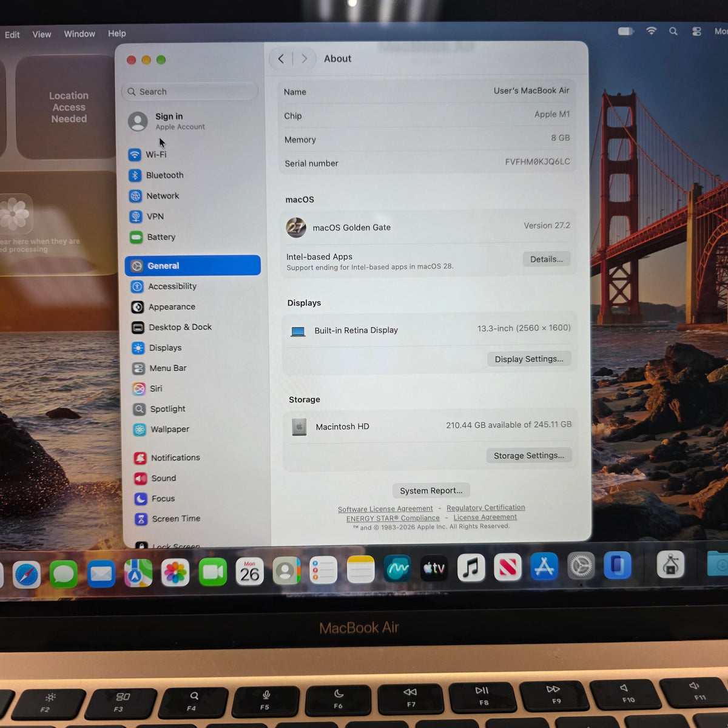728x728 pixels.
Task: Open ENERGY STAR Compliance link
Action: [x=393, y=518]
